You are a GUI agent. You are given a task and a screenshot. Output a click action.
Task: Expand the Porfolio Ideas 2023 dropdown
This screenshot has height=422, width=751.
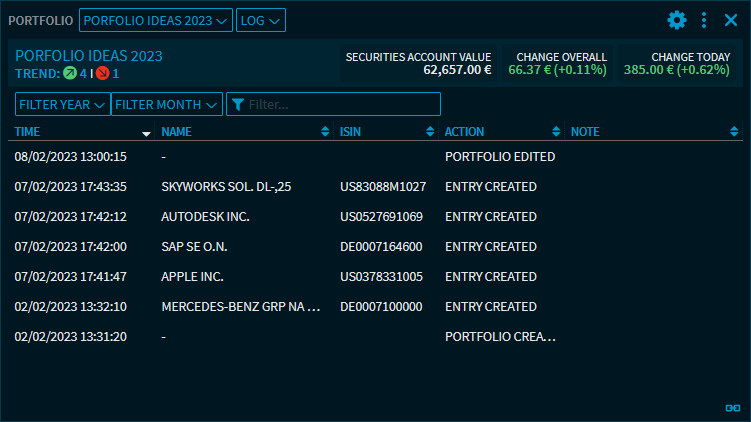[x=155, y=20]
